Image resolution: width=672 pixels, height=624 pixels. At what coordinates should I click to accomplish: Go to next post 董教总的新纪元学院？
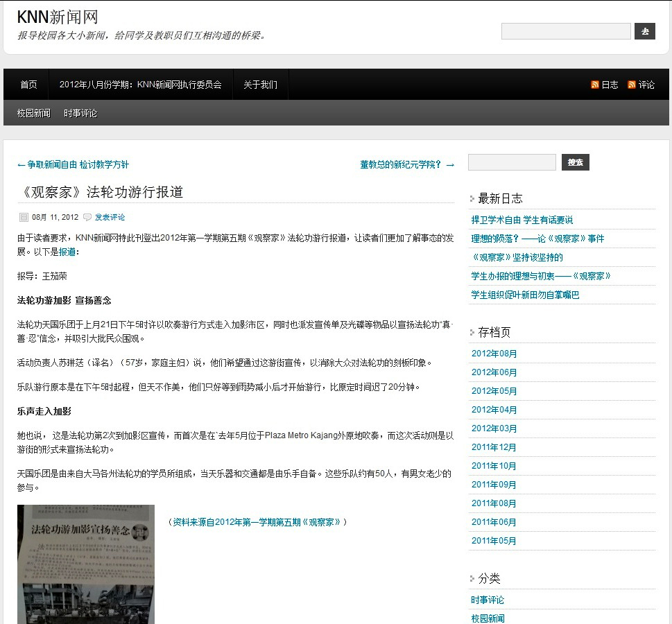[x=407, y=164]
